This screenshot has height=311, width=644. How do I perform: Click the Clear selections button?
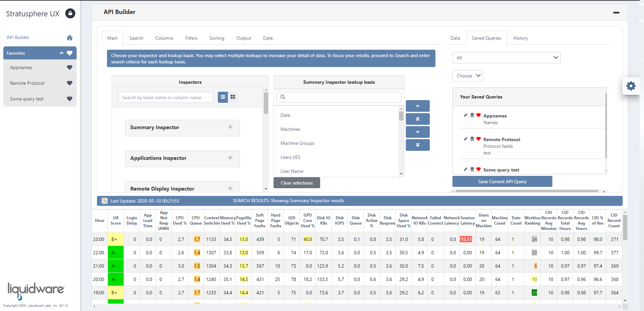297,183
